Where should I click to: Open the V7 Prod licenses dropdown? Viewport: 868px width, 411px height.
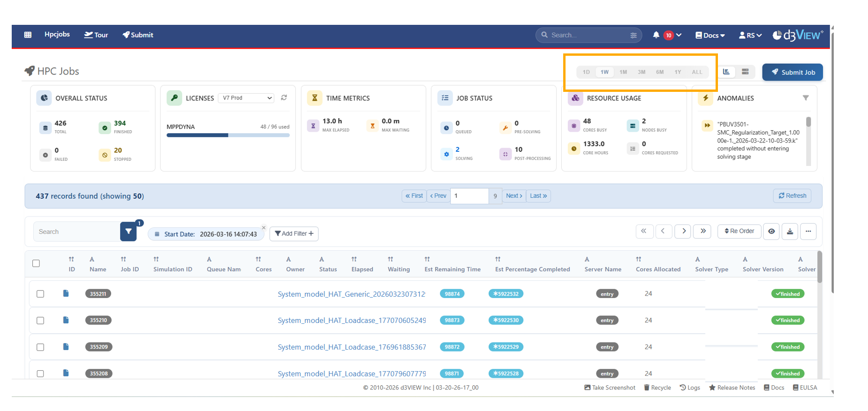click(x=247, y=98)
